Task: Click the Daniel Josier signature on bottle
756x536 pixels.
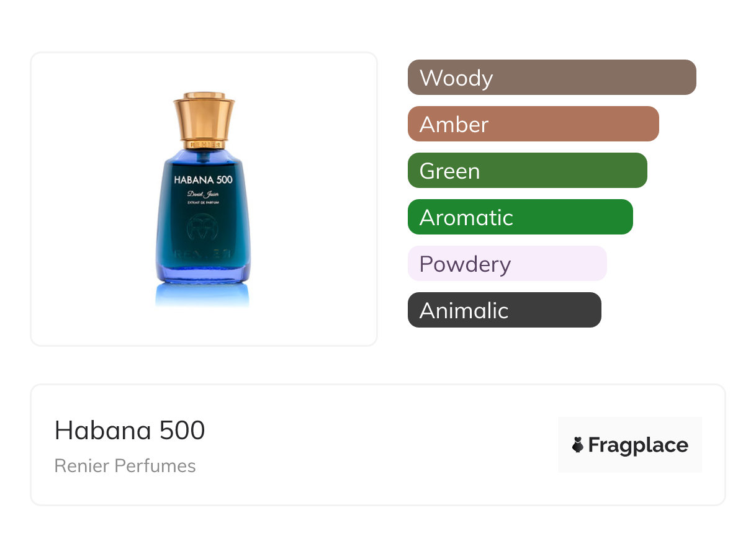Action: pyautogui.click(x=203, y=196)
